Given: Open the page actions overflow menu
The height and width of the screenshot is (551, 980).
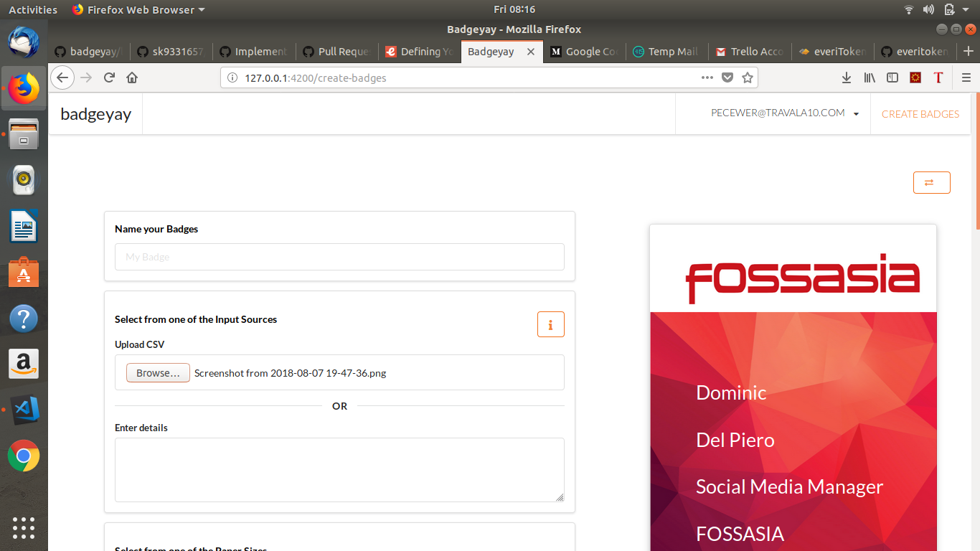Looking at the screenshot, I should (x=707, y=77).
